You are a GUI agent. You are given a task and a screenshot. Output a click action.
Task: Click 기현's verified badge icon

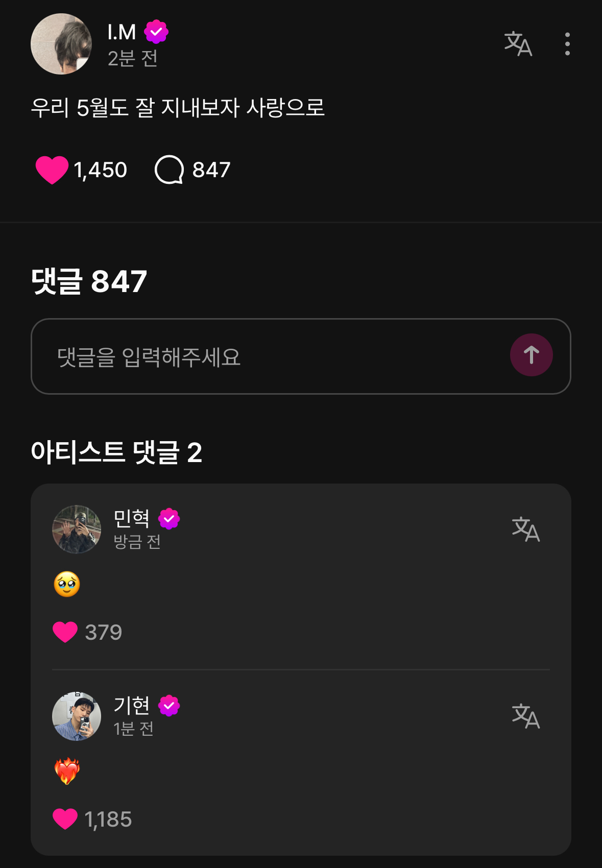pyautogui.click(x=169, y=706)
